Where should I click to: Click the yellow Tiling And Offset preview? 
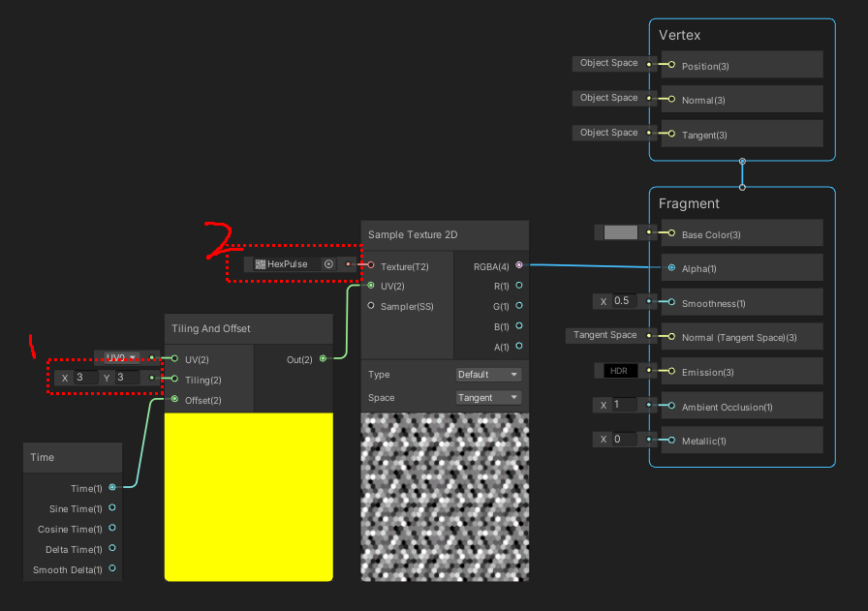(249, 497)
